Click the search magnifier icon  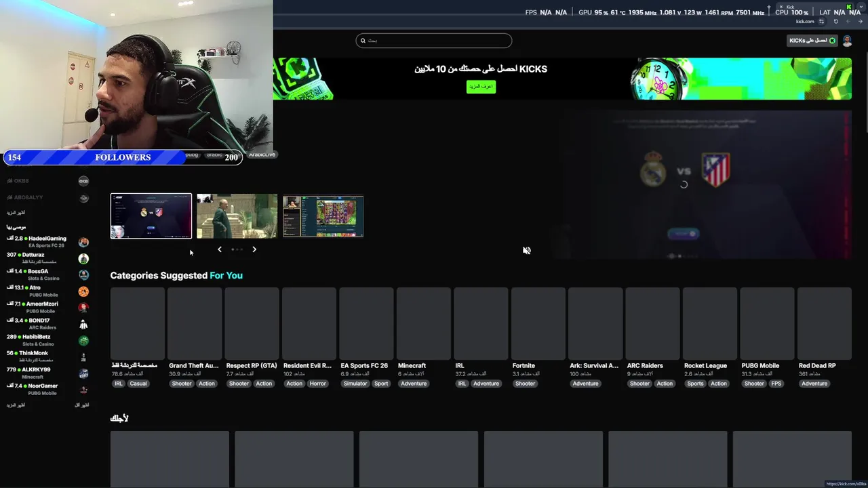coord(363,41)
